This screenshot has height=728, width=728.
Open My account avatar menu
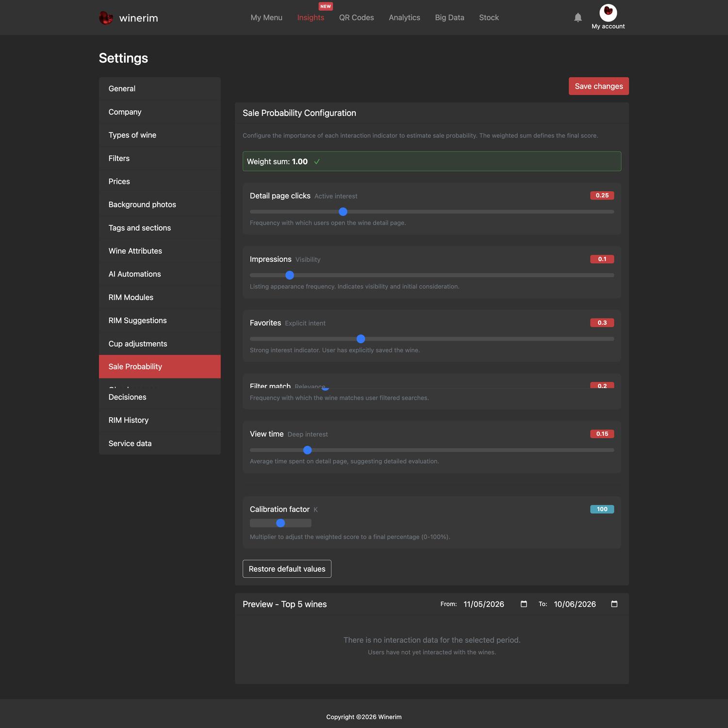(x=608, y=17)
